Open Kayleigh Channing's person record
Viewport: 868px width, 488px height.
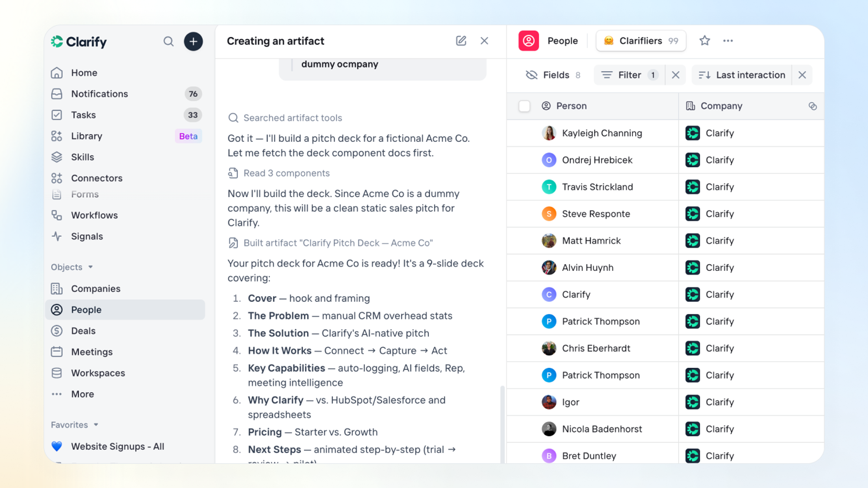602,133
